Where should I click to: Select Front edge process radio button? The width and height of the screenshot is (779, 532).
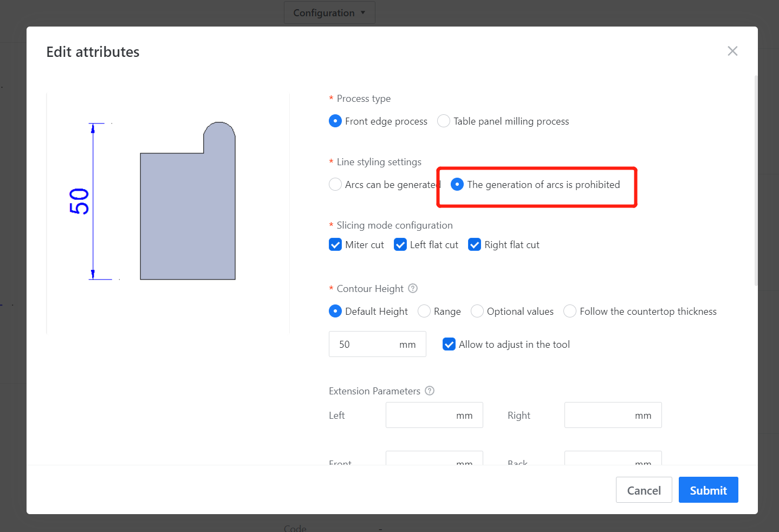pos(335,121)
